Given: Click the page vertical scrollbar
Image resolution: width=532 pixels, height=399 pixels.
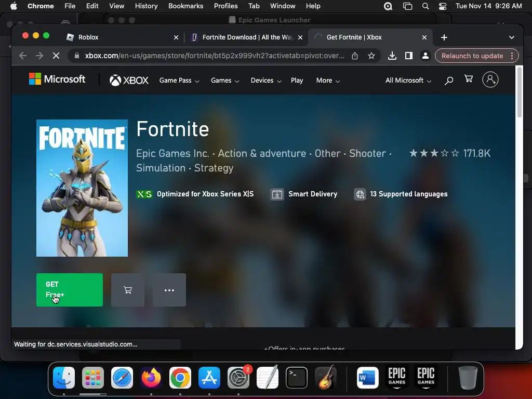Looking at the screenshot, I should click(x=519, y=94).
